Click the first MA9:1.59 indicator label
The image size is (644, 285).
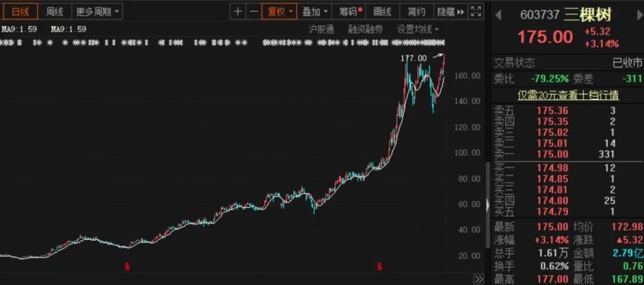[x=19, y=30]
